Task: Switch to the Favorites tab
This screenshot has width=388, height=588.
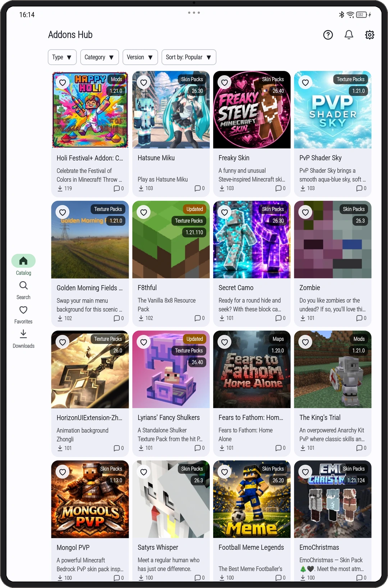Action: 23,315
